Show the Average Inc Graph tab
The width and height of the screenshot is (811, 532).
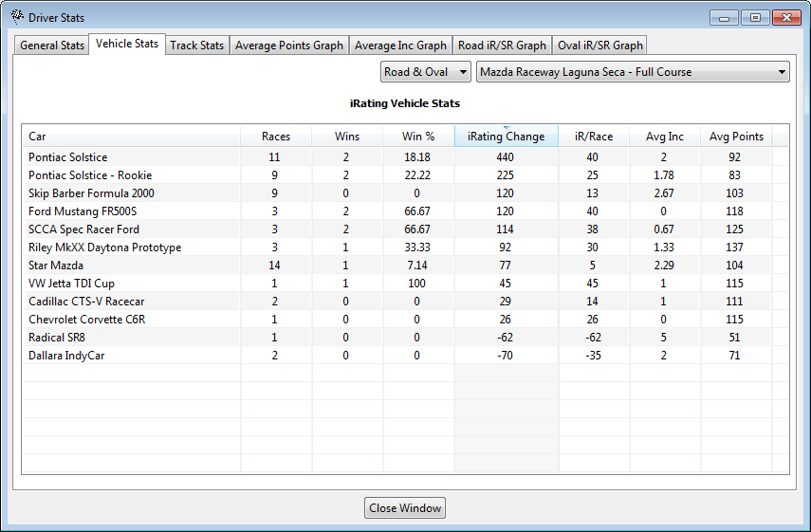click(400, 46)
